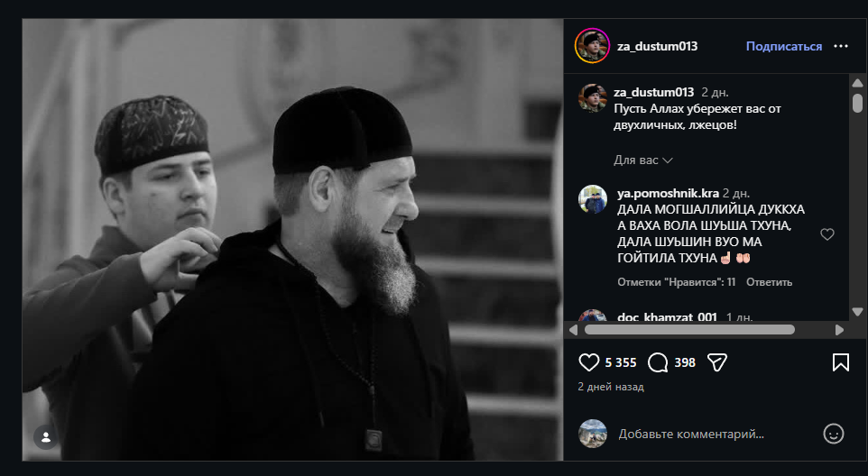Click the horizontal scrollbar thumb
Viewport: 868px width, 476px height.
coord(689,330)
